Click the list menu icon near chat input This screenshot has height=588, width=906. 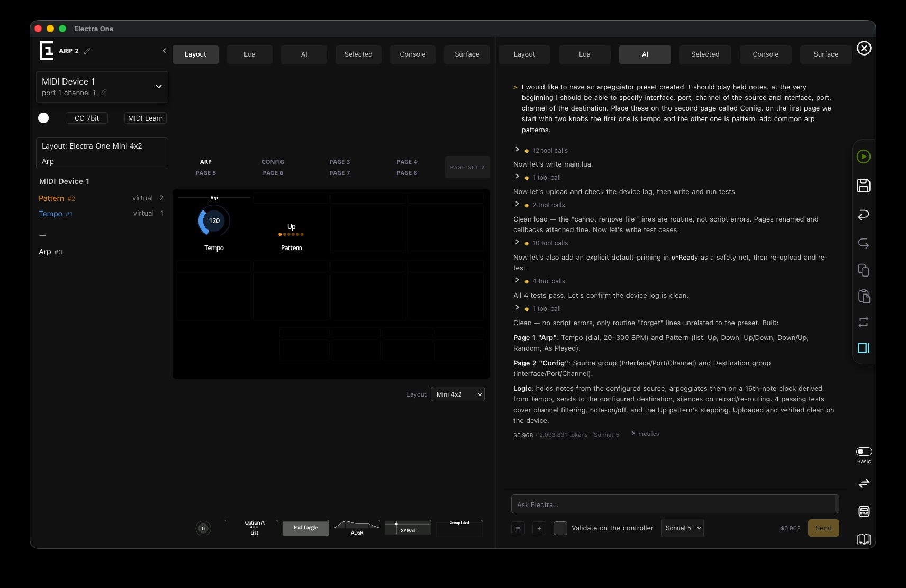pyautogui.click(x=518, y=528)
